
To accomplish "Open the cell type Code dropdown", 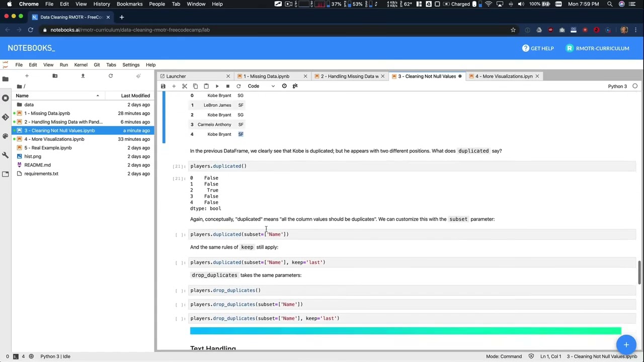I will [x=261, y=86].
